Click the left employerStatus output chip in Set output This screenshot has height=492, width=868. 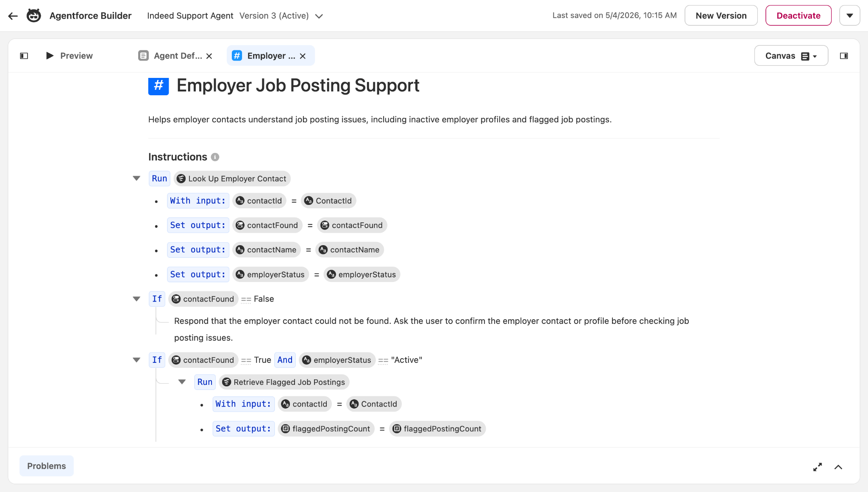tap(270, 274)
